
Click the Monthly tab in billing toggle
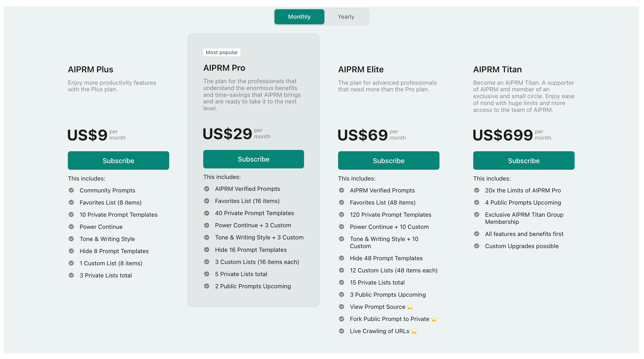299,16
